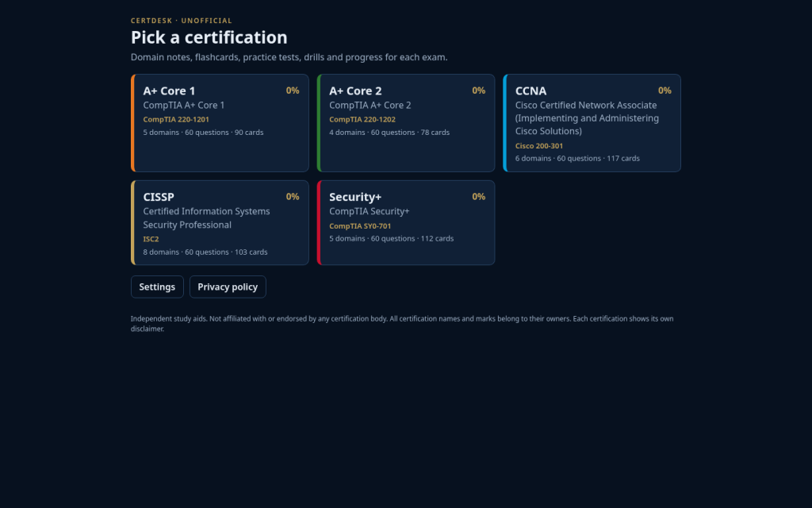Click the 0% progress on CCNA card

[x=665, y=90]
